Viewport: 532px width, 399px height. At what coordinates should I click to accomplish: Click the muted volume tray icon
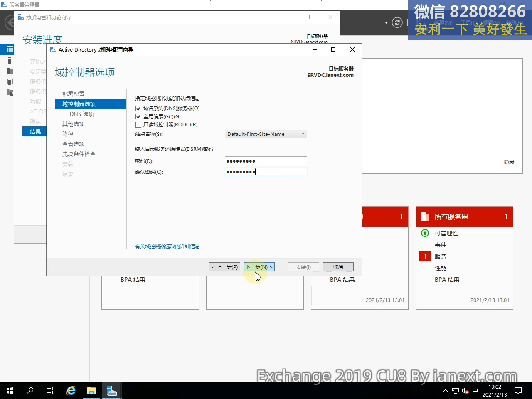pos(465,391)
